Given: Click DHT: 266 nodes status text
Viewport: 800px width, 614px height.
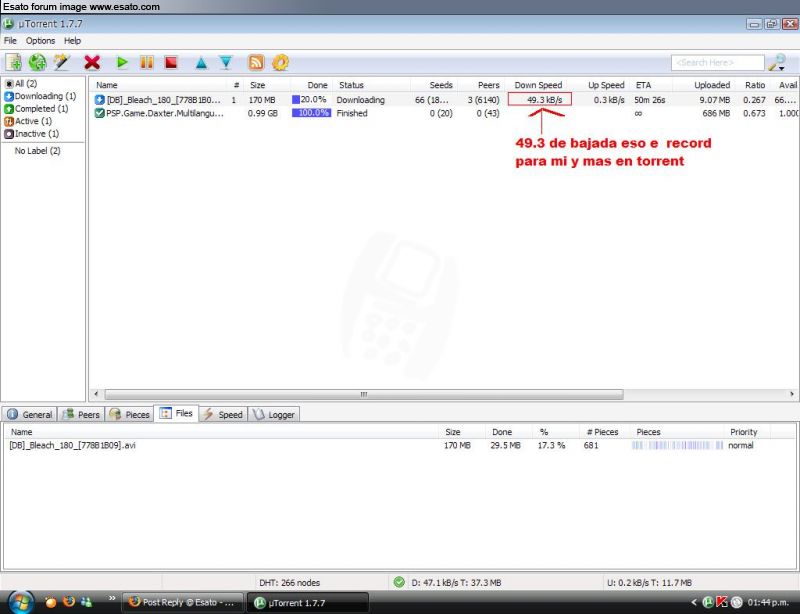Looking at the screenshot, I should pos(289,582).
